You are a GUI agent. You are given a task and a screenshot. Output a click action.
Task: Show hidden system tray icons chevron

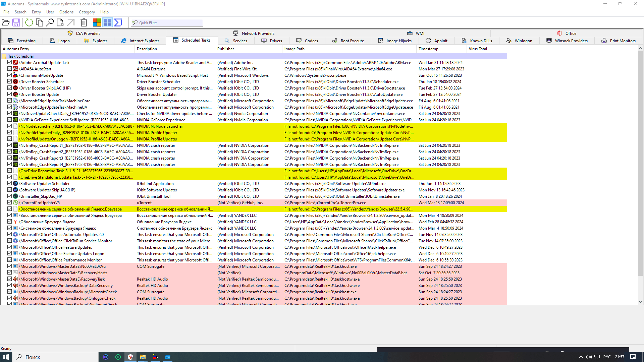pyautogui.click(x=581, y=357)
